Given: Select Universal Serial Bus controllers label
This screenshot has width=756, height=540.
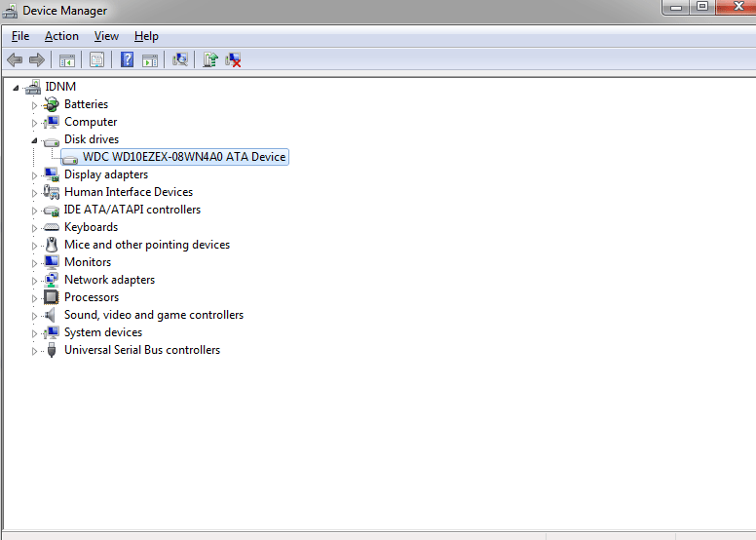Looking at the screenshot, I should pyautogui.click(x=142, y=349).
